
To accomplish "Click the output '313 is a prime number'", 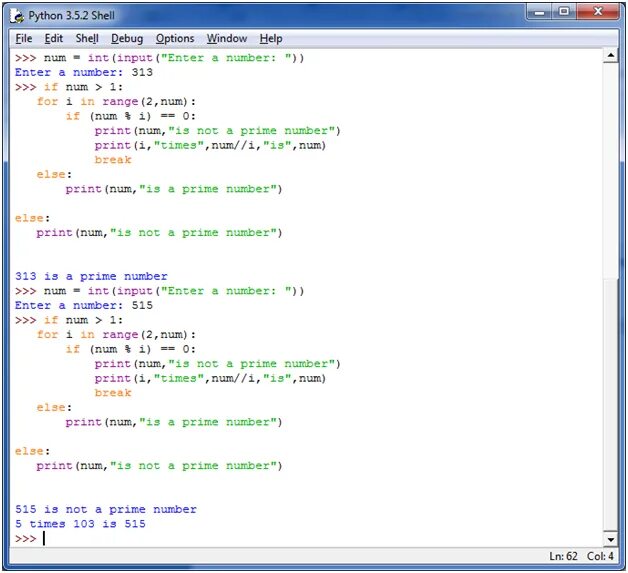I will (91, 276).
